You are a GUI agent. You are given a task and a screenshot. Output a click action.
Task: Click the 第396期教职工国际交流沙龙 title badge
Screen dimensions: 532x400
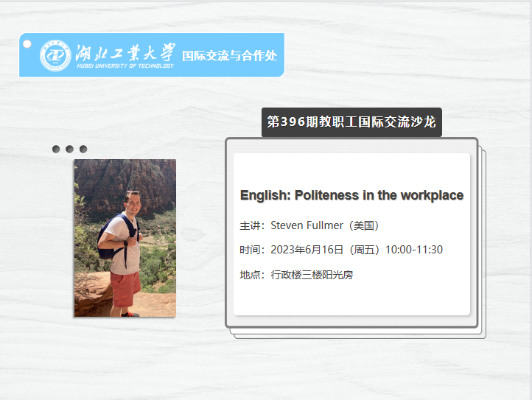(351, 122)
